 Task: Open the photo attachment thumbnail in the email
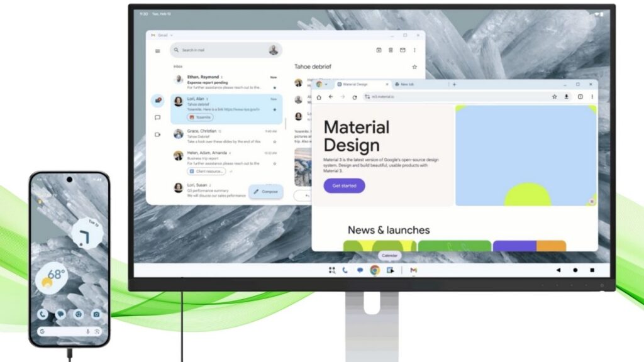pyautogui.click(x=303, y=167)
